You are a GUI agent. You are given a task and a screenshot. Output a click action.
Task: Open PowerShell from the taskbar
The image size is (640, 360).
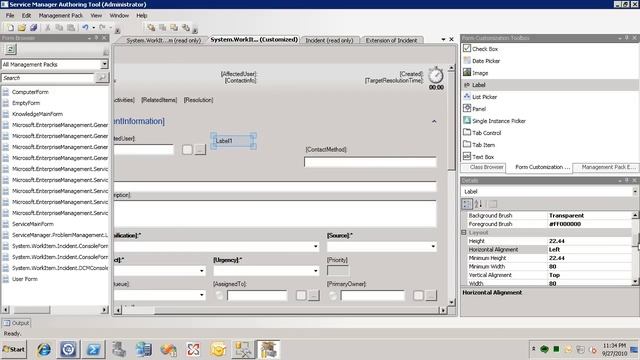[93, 350]
